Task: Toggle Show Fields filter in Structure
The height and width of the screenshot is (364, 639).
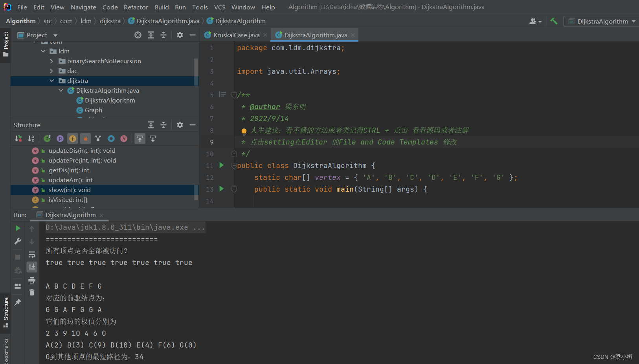Action: pyautogui.click(x=73, y=139)
